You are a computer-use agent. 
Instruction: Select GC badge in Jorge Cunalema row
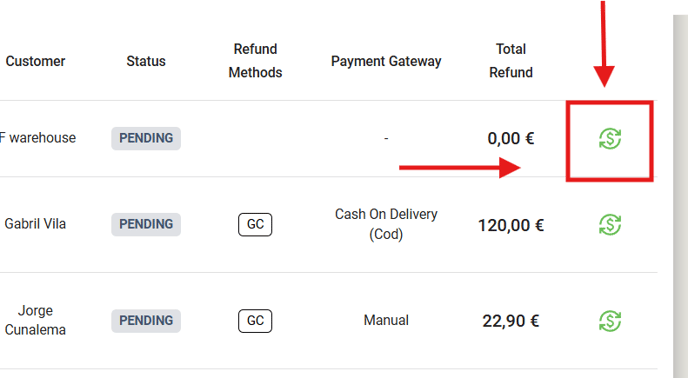(255, 321)
